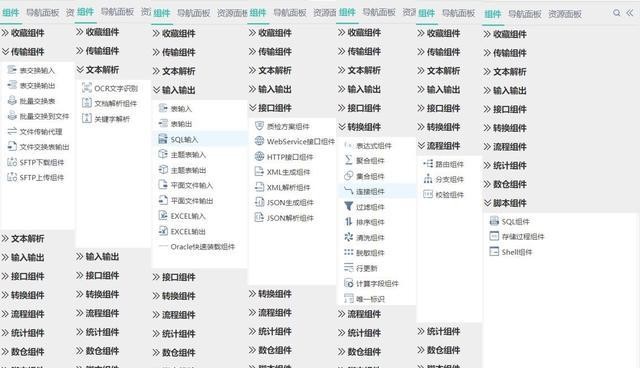This screenshot has height=368, width=640.
Task: Pick the OCR文字识别 component
Action: 110,88
